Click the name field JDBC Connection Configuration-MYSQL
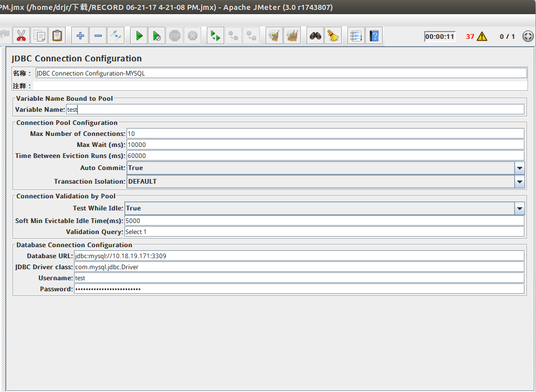This screenshot has width=536, height=392. [281, 73]
